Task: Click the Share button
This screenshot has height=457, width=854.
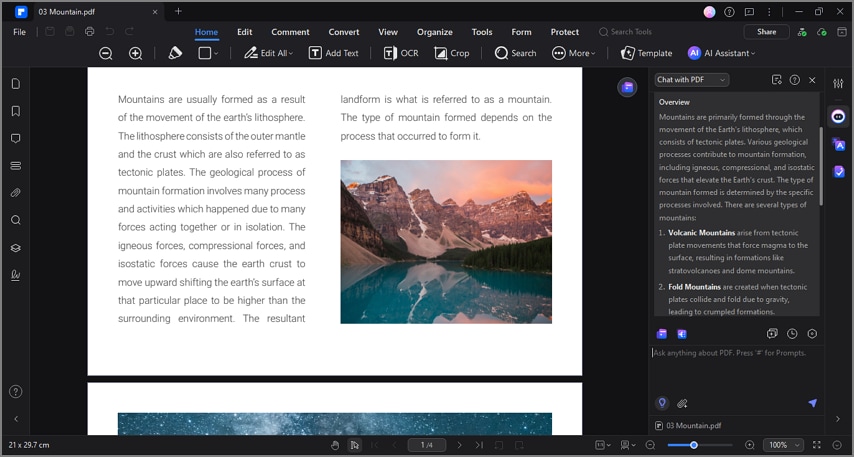Action: (766, 32)
